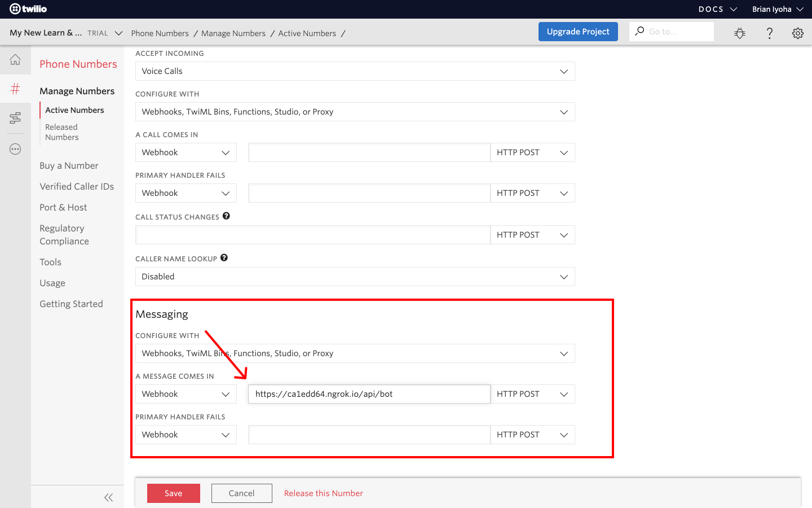The height and width of the screenshot is (508, 812).
Task: Go to Phone Numbers breadcrumb
Action: point(160,33)
